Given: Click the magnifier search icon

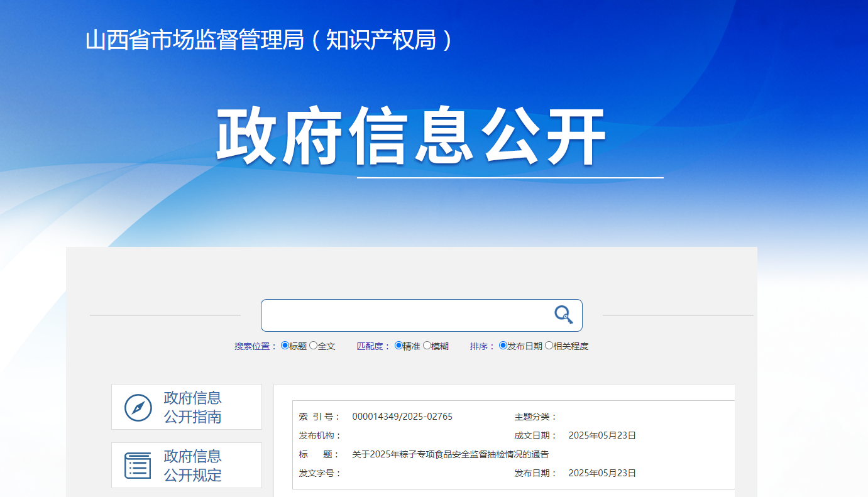Looking at the screenshot, I should (563, 315).
